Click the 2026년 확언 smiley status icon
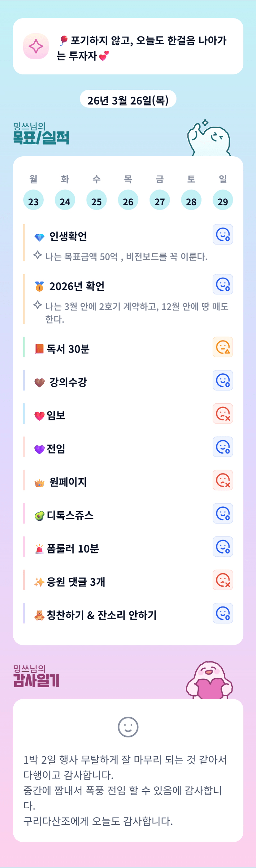The width and height of the screenshot is (256, 868). pyautogui.click(x=223, y=284)
